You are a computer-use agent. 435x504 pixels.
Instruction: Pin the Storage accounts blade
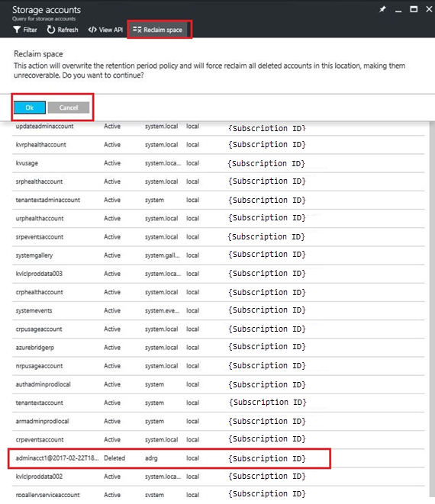click(382, 9)
